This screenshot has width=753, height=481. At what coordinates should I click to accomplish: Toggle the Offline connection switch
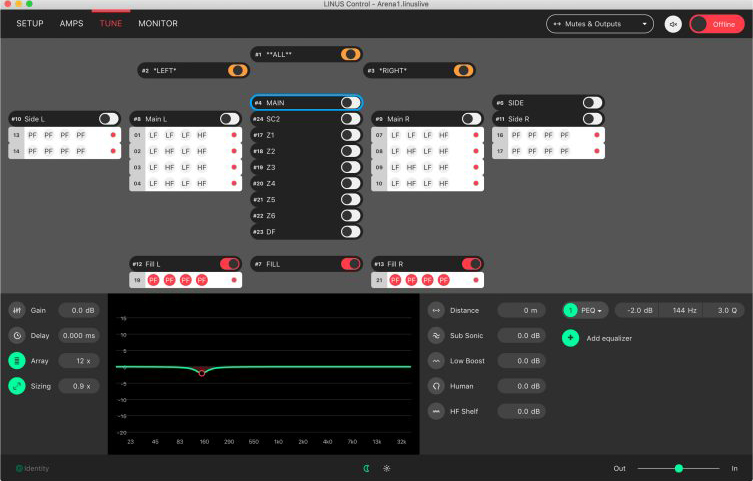click(717, 24)
